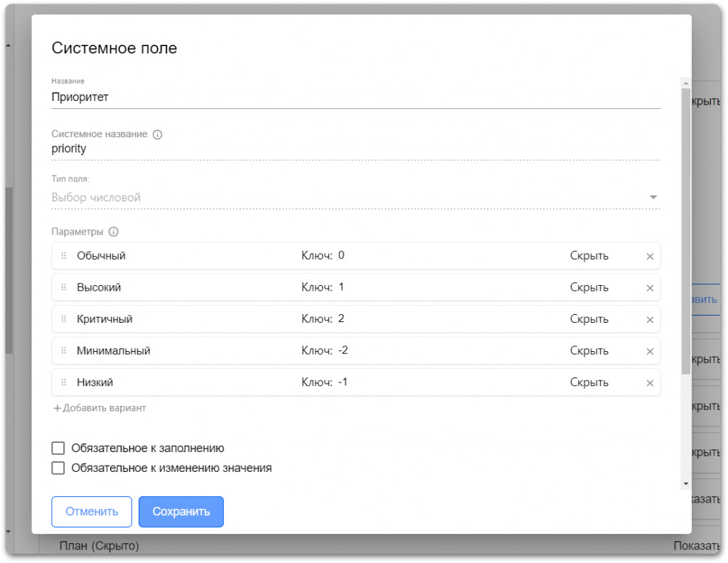Click drag handle of Низкий row
The image size is (728, 563).
[63, 382]
